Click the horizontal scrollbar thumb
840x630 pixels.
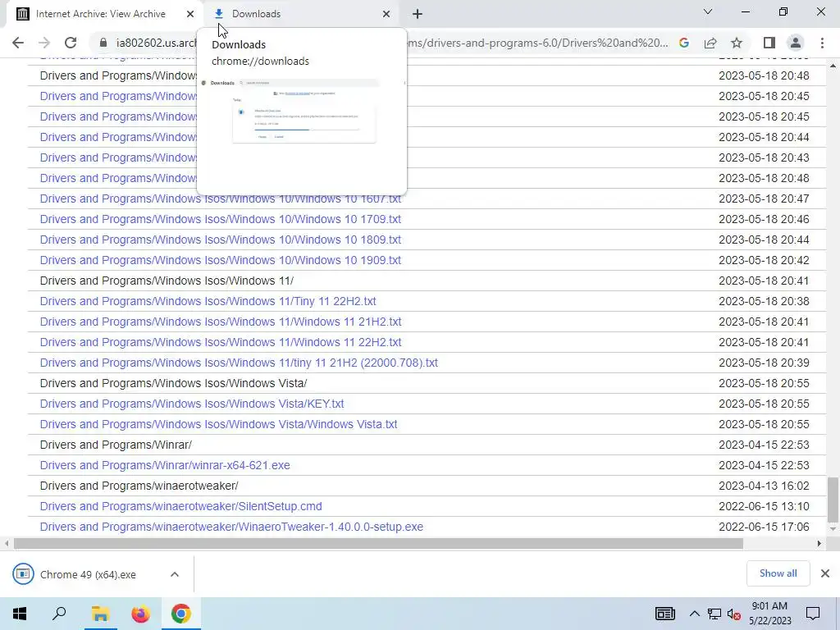click(x=378, y=543)
